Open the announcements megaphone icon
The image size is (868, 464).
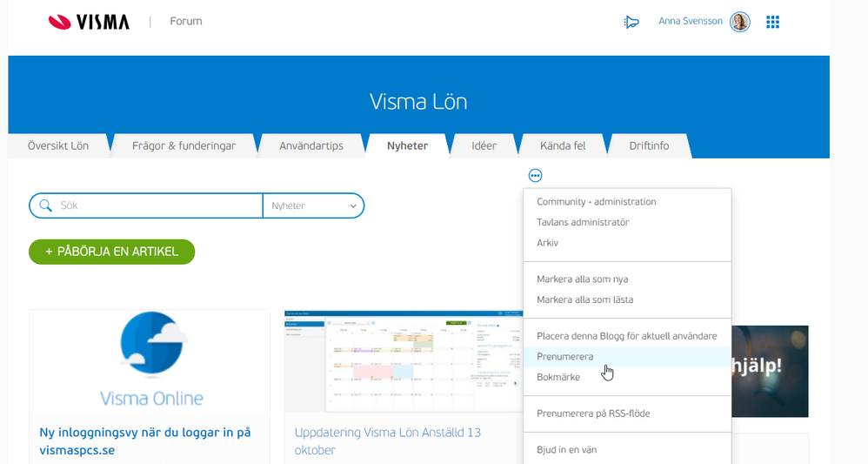(631, 22)
